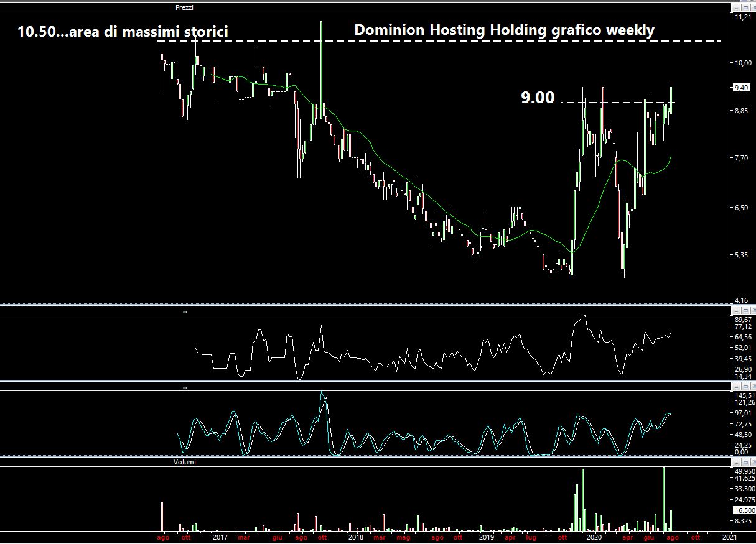Click the 2020 label on time axis
The image size is (756, 544).
[594, 537]
